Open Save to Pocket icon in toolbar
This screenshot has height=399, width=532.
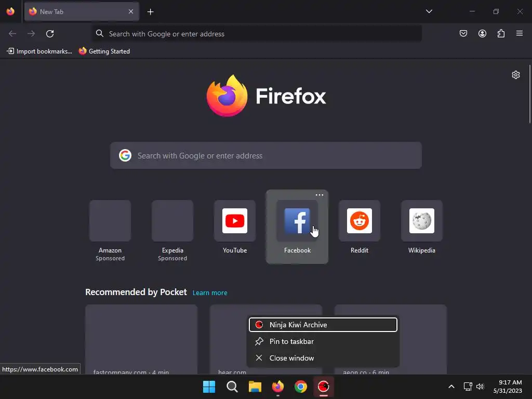(x=463, y=33)
